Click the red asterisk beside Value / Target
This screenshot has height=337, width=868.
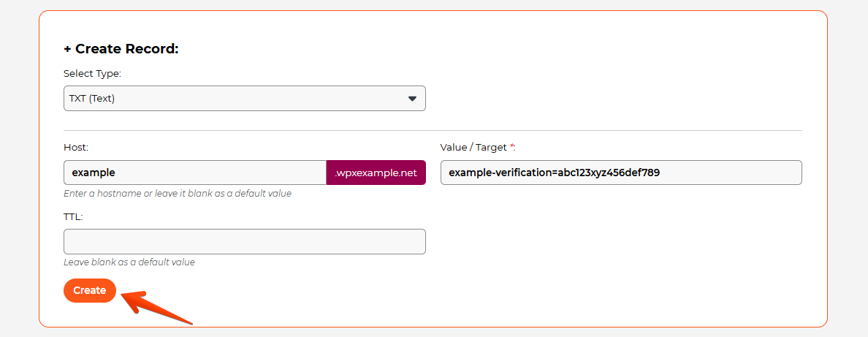click(512, 147)
